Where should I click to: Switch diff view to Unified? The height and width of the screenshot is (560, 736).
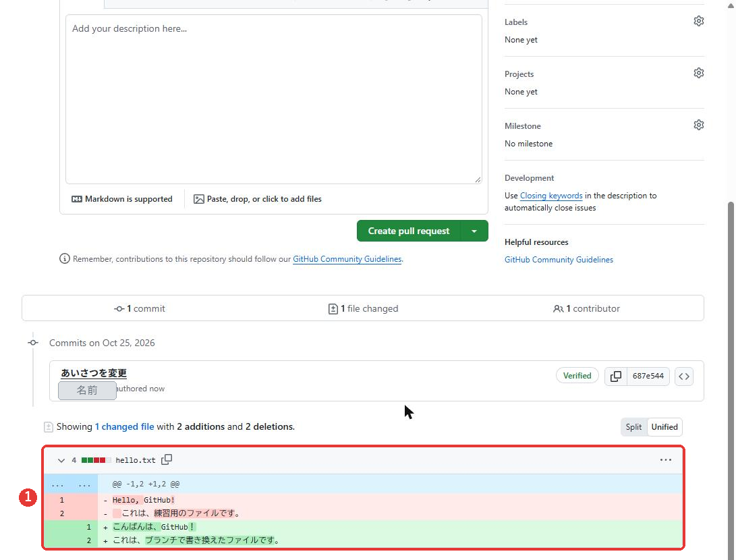click(664, 426)
